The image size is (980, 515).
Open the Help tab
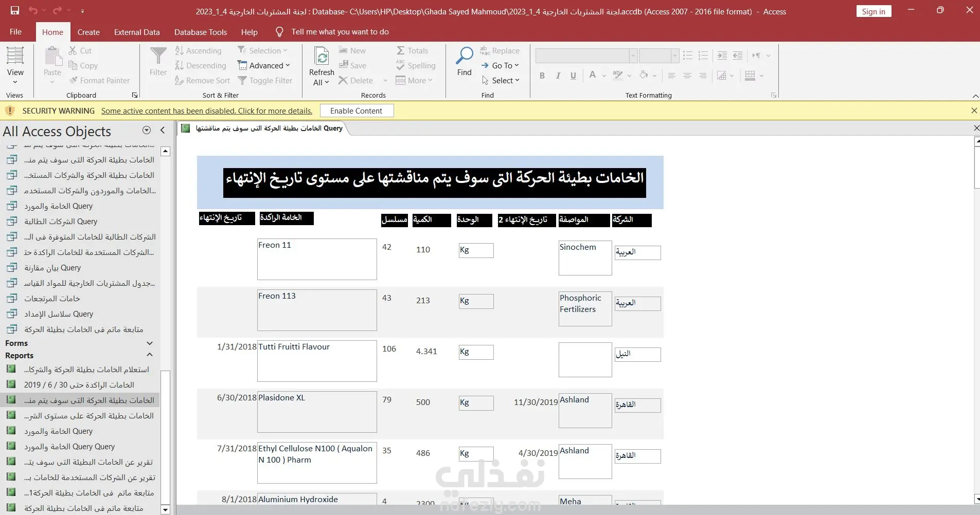coord(250,32)
